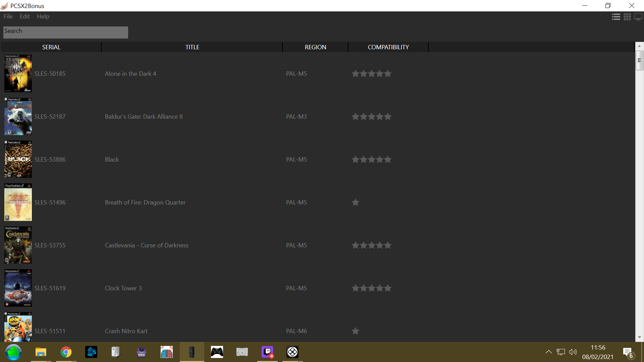Screen dimensions: 644x362
Task: Switch to TV fullscreen view mode
Action: [x=638, y=17]
